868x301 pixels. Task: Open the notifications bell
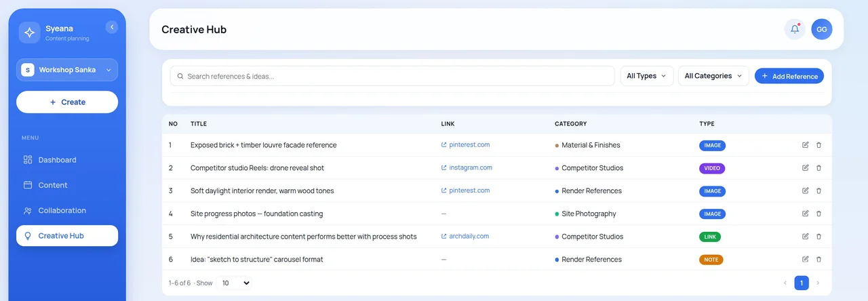click(795, 29)
